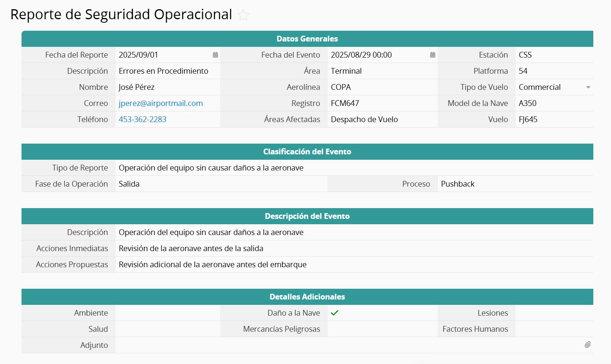This screenshot has height=364, width=611.
Task: Edit the Nombre field José Pérez
Action: 167,87
